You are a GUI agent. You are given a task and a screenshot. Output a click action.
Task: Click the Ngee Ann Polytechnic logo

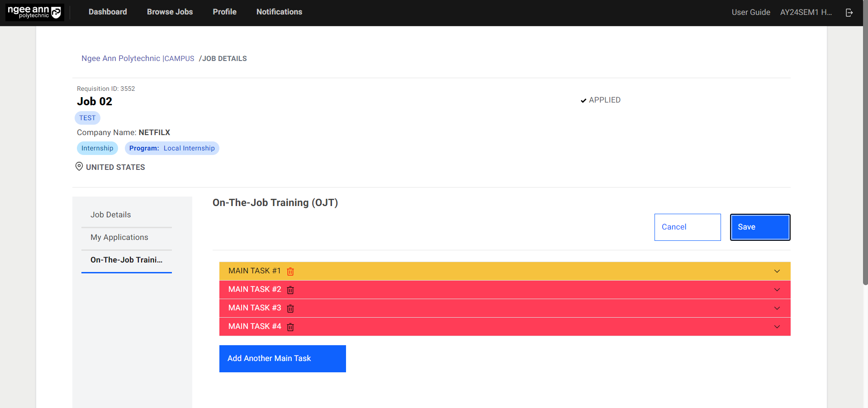click(x=34, y=12)
